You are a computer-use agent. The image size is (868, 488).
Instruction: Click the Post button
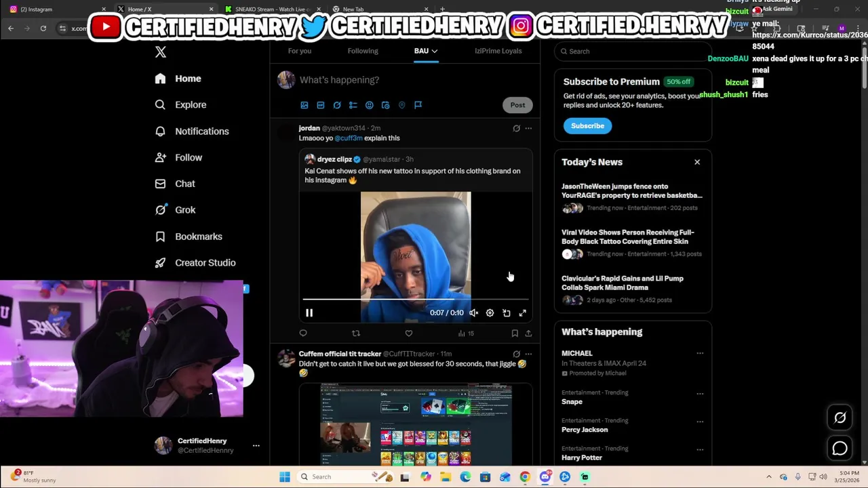pos(517,105)
